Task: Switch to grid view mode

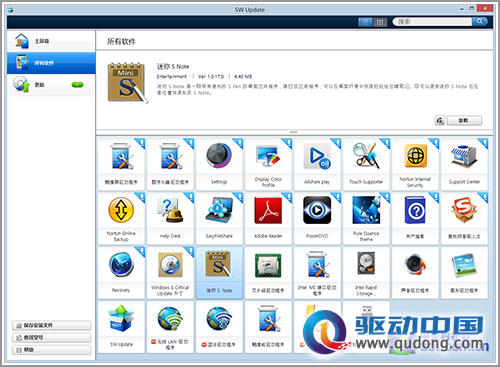Action: [380, 22]
